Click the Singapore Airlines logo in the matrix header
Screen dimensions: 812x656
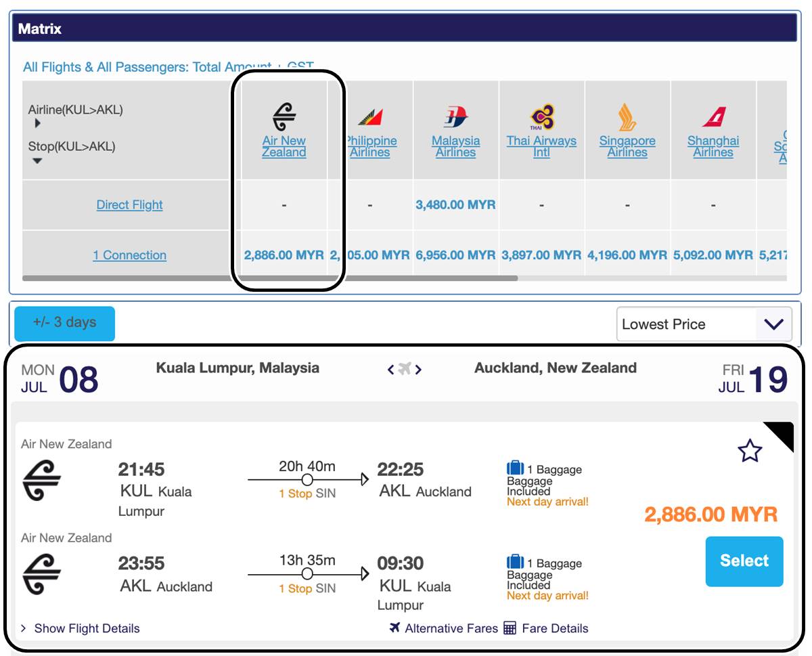(x=627, y=117)
